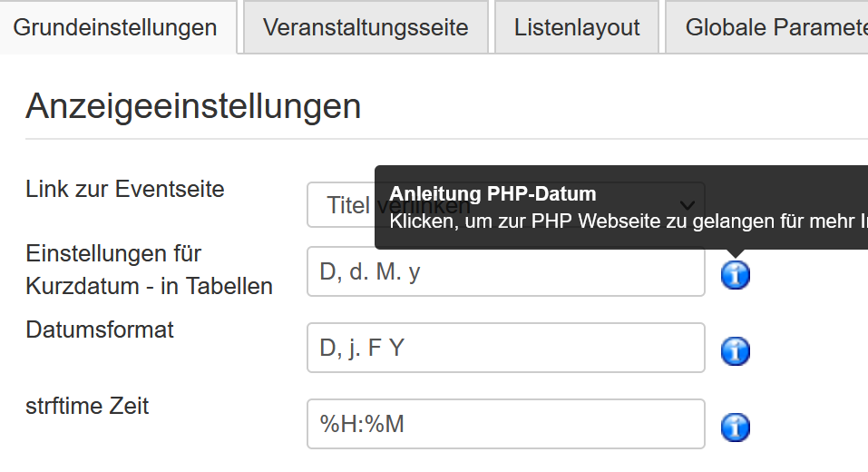Viewport: 868px width, 472px height.
Task: Focus the Kurzdatum field containing D, d. M. y
Action: (x=506, y=271)
